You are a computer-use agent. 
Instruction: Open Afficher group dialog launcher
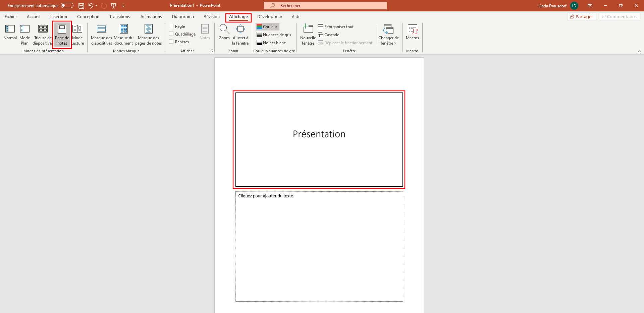(212, 51)
